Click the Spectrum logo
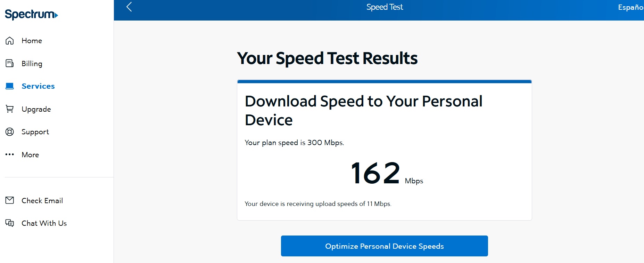 [x=31, y=14]
